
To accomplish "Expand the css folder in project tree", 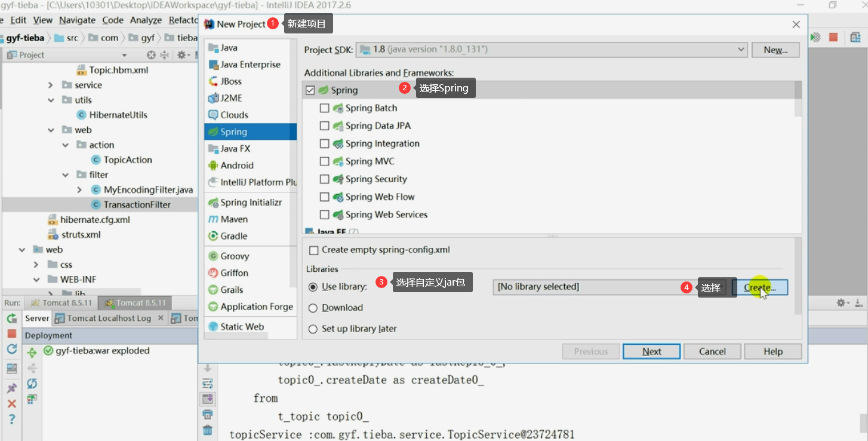I will [x=36, y=265].
